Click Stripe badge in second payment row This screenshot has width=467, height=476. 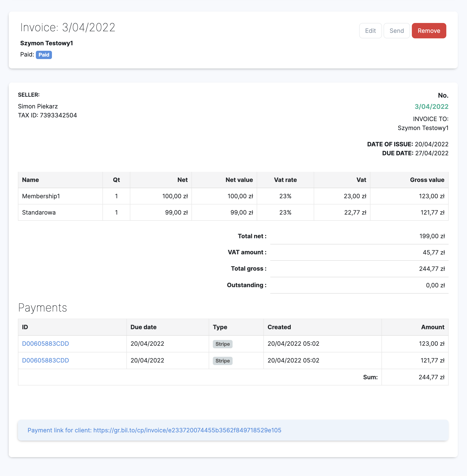pos(222,360)
